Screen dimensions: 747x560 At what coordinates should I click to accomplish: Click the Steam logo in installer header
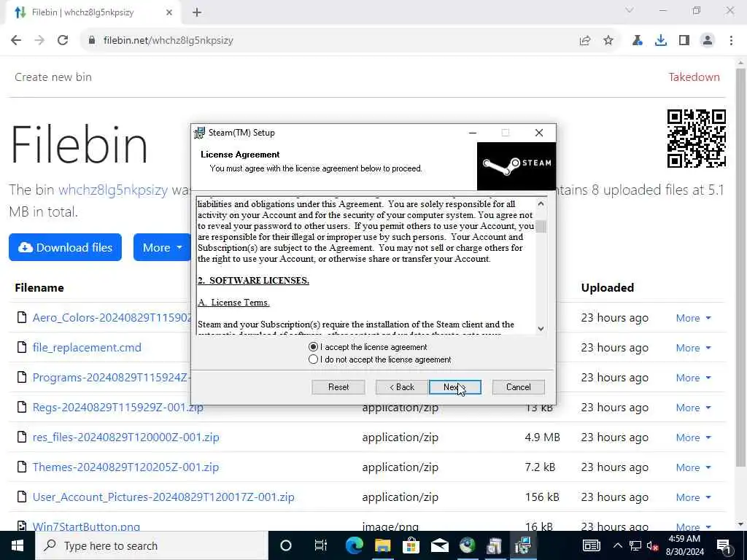pos(516,166)
